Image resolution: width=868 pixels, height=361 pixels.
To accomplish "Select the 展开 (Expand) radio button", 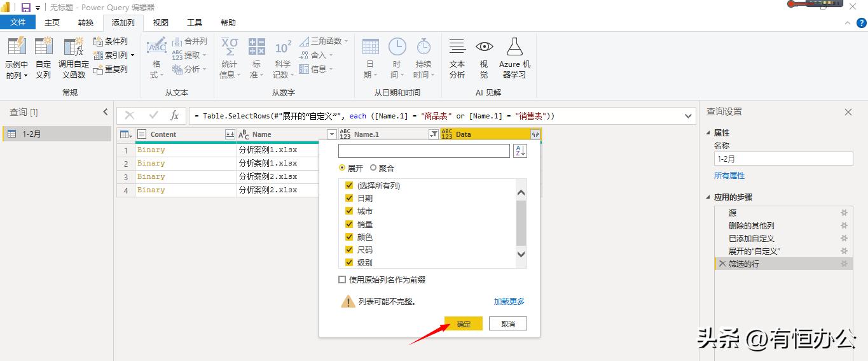I will click(343, 168).
